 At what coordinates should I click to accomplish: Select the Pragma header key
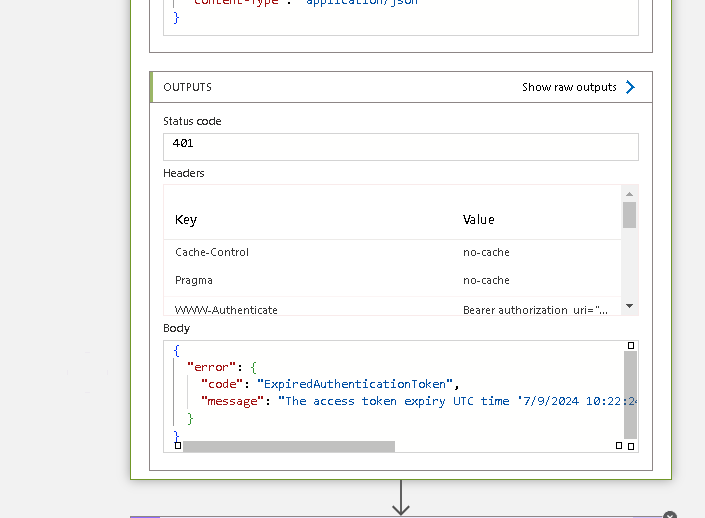tap(194, 280)
